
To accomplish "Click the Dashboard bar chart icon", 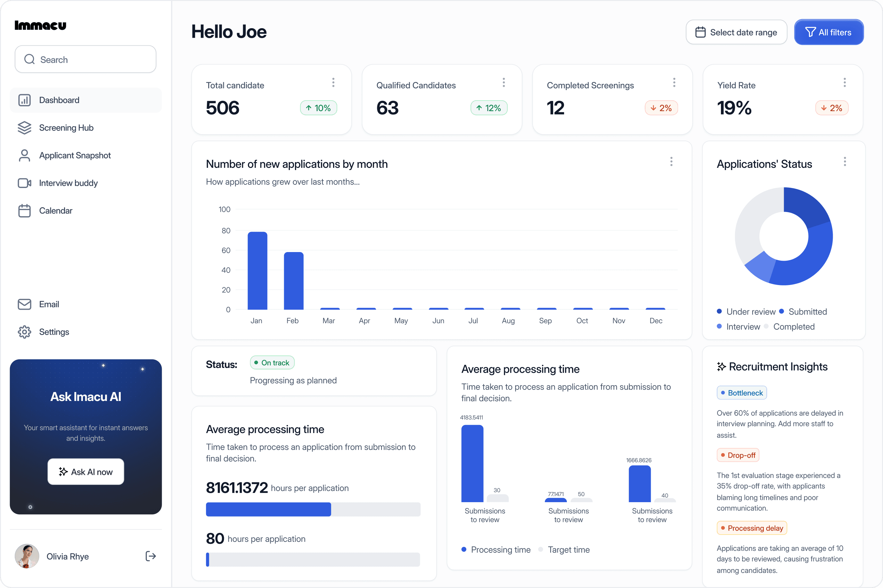I will [x=24, y=100].
